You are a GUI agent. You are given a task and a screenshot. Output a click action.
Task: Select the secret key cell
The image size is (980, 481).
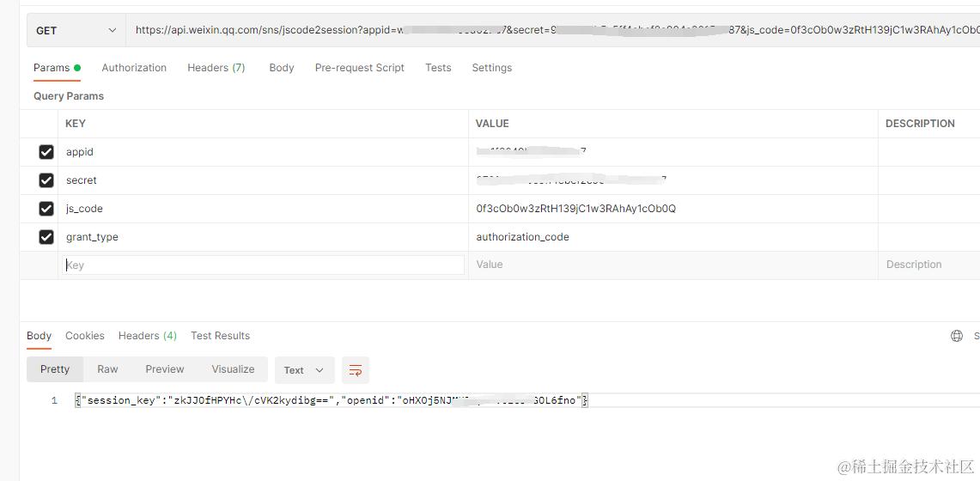(x=263, y=180)
